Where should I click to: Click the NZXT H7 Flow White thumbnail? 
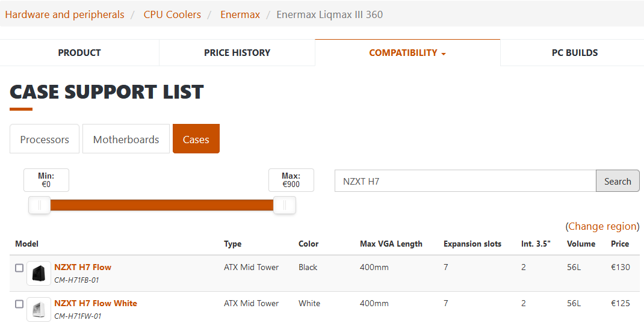point(39,309)
